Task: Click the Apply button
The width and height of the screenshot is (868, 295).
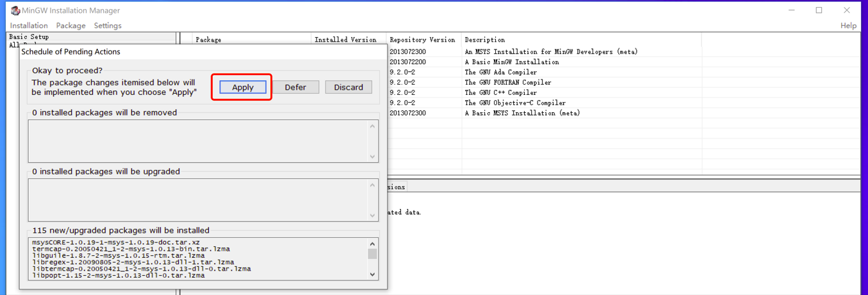Action: pos(243,87)
